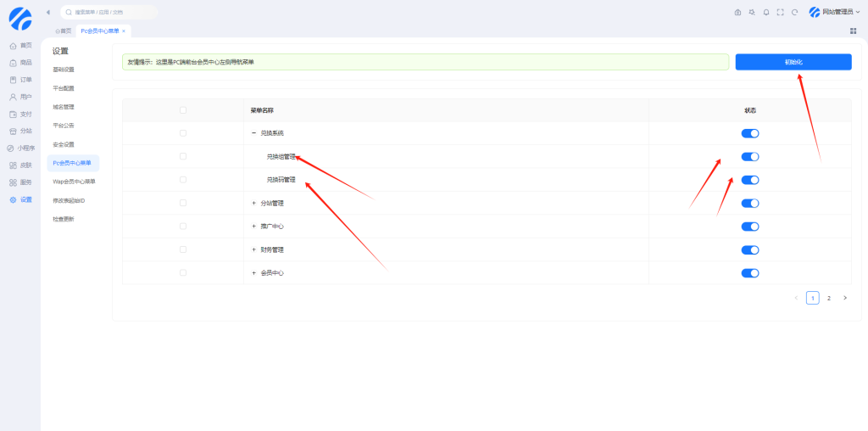Click the refresh icon in top bar
Image resolution: width=868 pixels, height=431 pixels.
(794, 13)
